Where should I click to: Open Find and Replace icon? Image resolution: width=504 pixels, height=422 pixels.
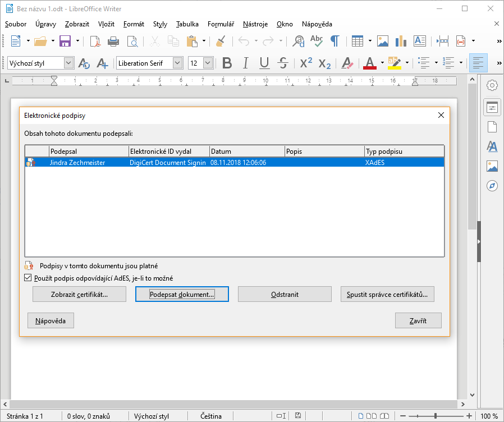[x=299, y=41]
